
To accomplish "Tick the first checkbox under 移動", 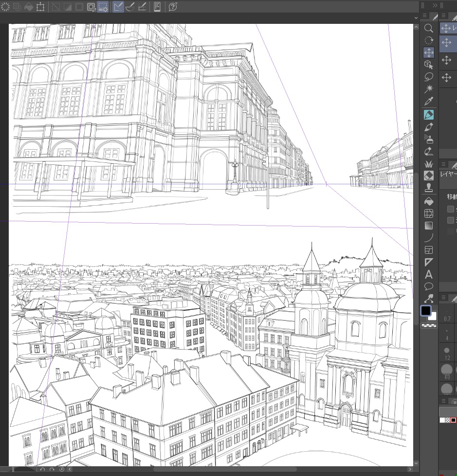I will [451, 209].
